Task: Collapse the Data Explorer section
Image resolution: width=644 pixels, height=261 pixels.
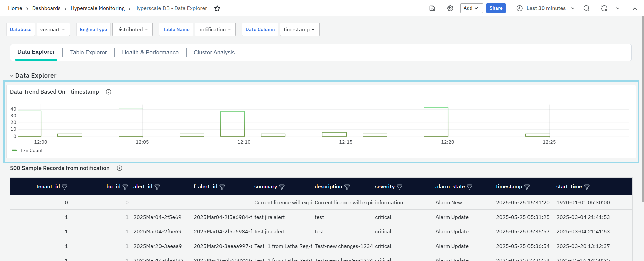Action: click(x=12, y=76)
